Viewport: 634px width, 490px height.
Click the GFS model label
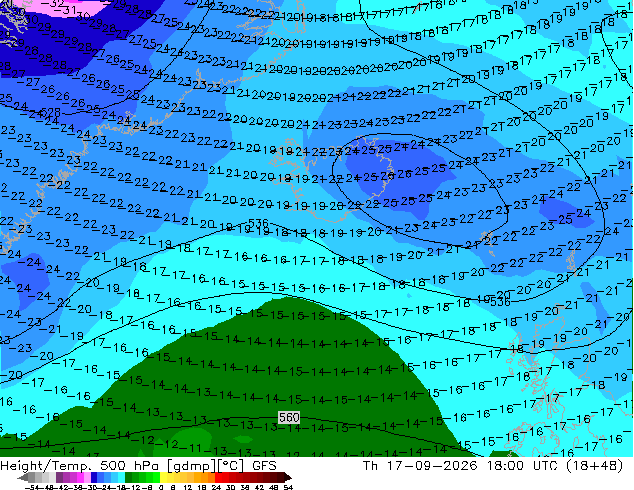264,466
